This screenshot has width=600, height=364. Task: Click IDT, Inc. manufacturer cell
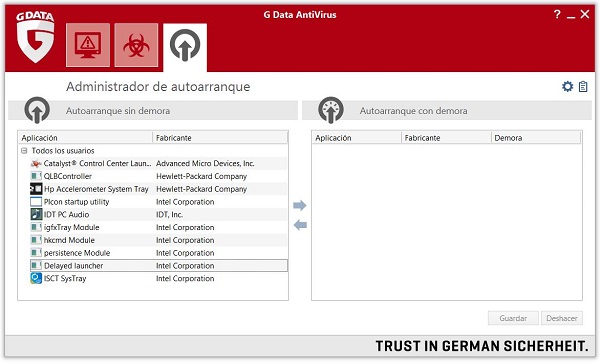(x=169, y=214)
